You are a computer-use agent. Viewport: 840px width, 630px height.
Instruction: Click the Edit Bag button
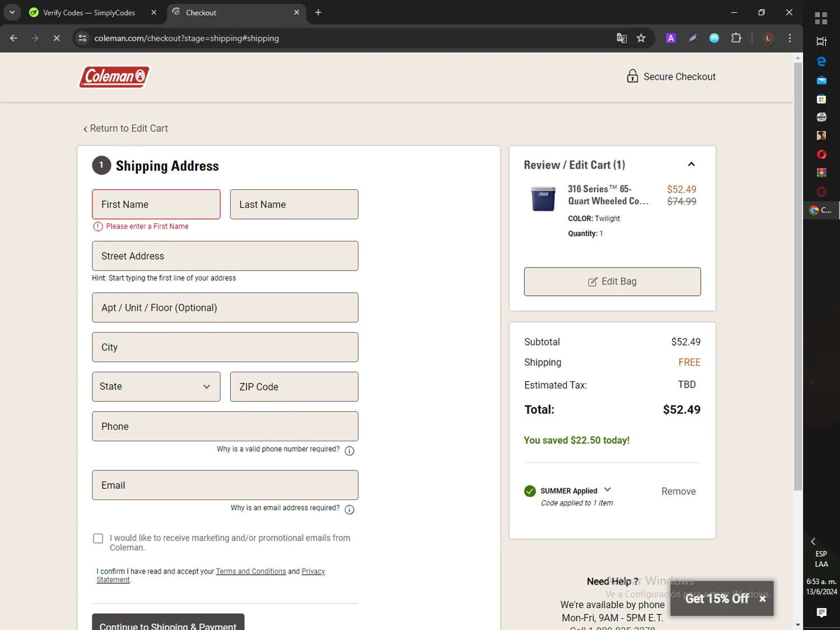(x=612, y=282)
